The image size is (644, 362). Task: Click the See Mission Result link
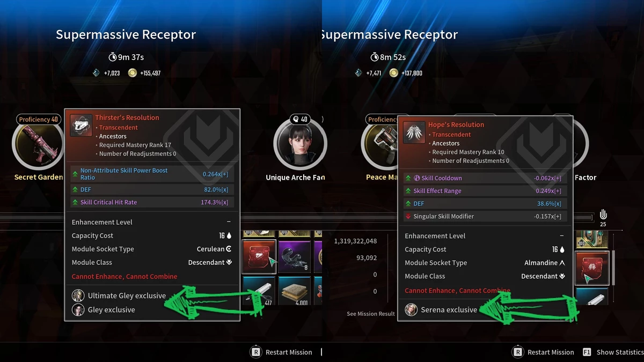[x=370, y=314]
